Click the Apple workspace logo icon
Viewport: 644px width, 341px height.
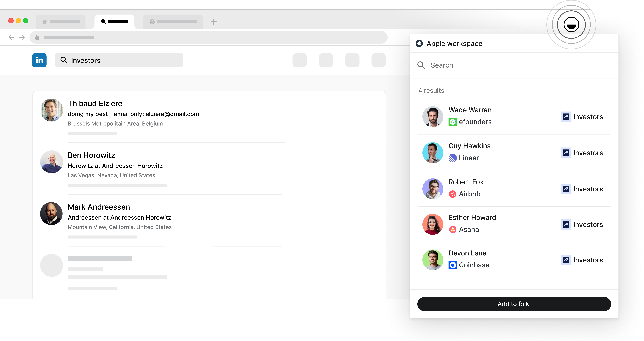click(x=419, y=44)
